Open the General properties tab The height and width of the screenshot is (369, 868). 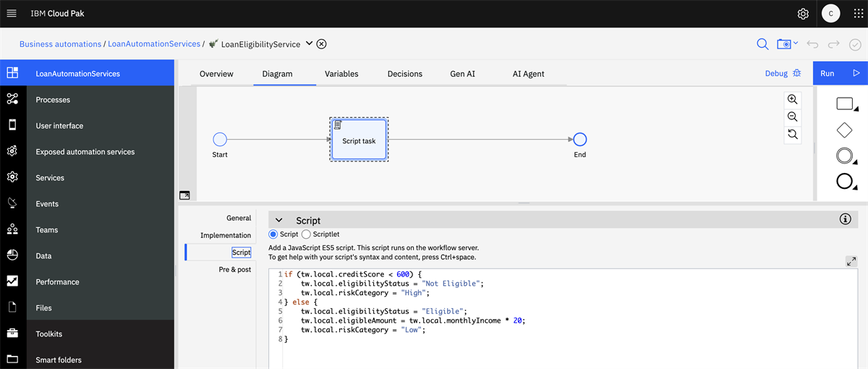point(239,218)
